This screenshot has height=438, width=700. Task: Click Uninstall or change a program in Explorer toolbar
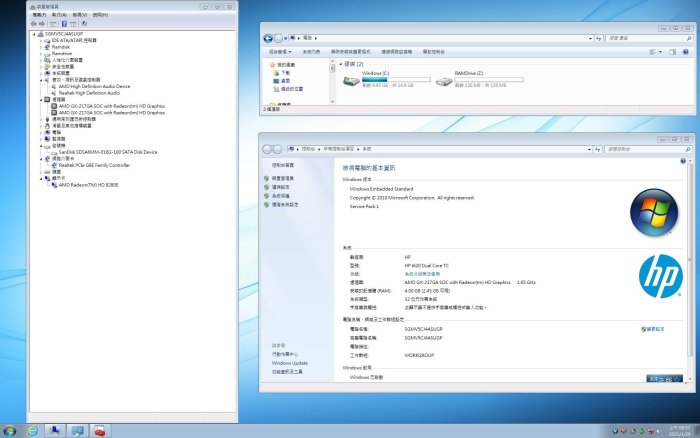(351, 52)
